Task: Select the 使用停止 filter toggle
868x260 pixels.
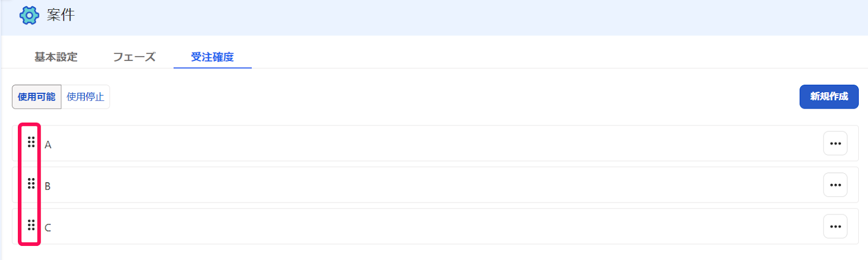Action: point(85,97)
